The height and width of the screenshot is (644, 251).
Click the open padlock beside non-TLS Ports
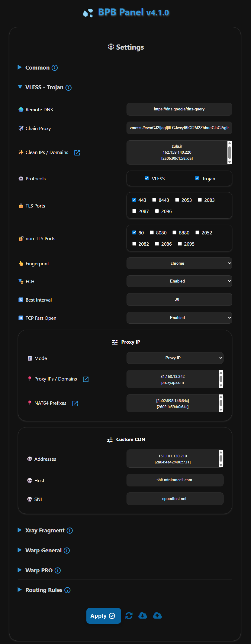click(21, 238)
